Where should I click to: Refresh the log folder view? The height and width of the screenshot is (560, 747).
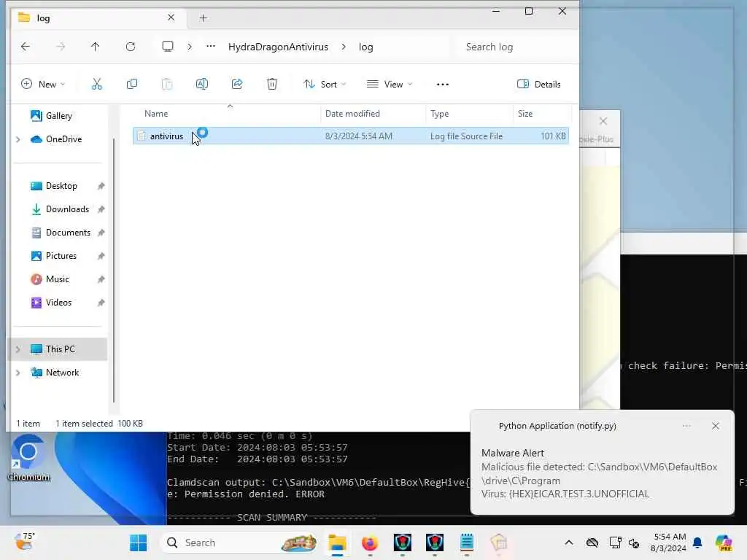131,47
